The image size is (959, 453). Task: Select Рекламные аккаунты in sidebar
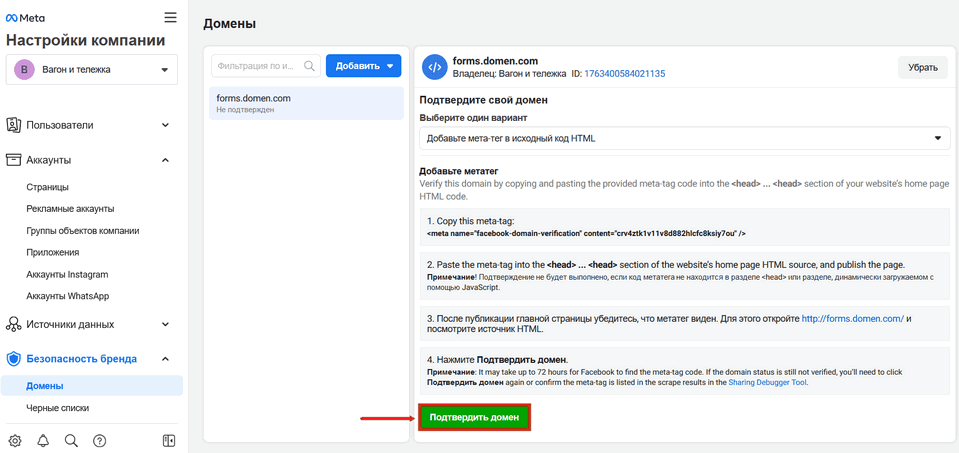70,209
